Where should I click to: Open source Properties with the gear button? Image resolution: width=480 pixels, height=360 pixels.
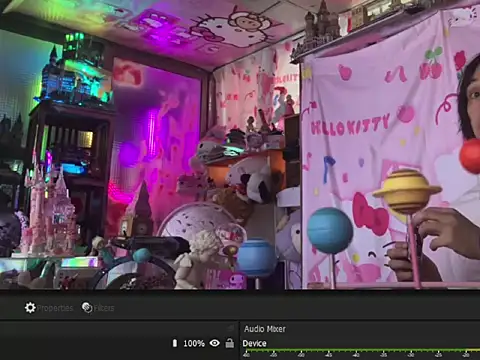(49, 308)
